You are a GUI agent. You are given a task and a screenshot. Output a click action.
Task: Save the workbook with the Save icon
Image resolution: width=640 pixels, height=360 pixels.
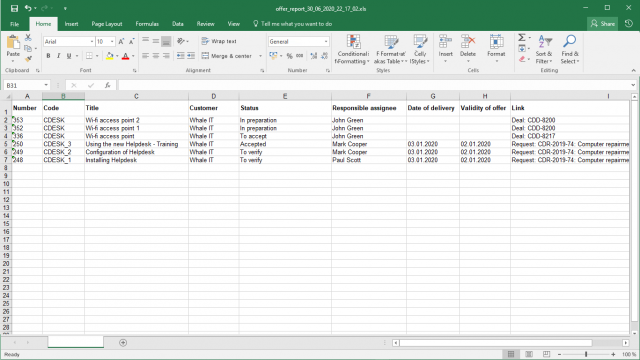click(x=14, y=8)
